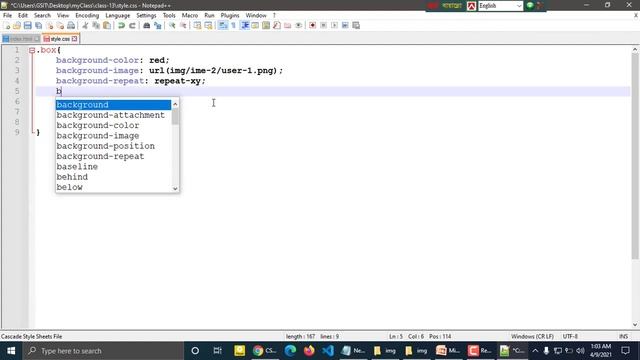Open the Encoding menu
The width and height of the screenshot is (640, 360).
[87, 15]
